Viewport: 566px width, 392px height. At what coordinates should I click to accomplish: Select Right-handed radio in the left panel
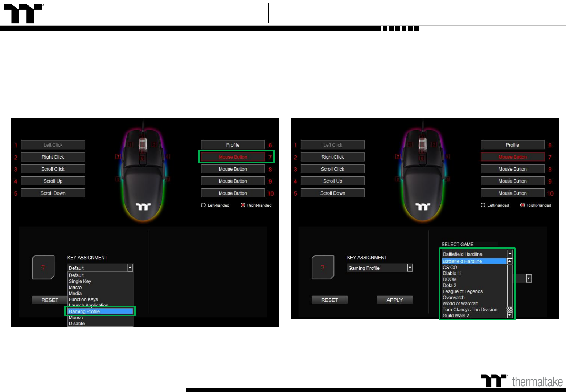point(243,205)
